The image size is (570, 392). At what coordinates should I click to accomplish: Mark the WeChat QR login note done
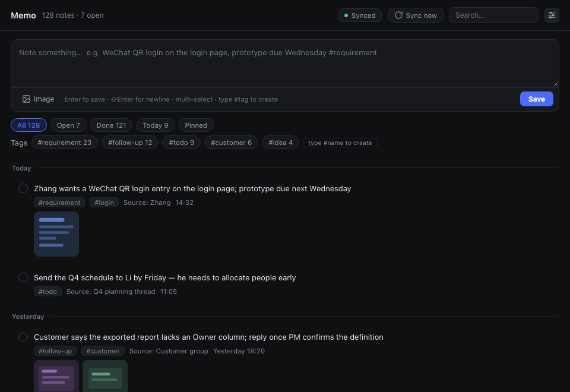click(23, 188)
